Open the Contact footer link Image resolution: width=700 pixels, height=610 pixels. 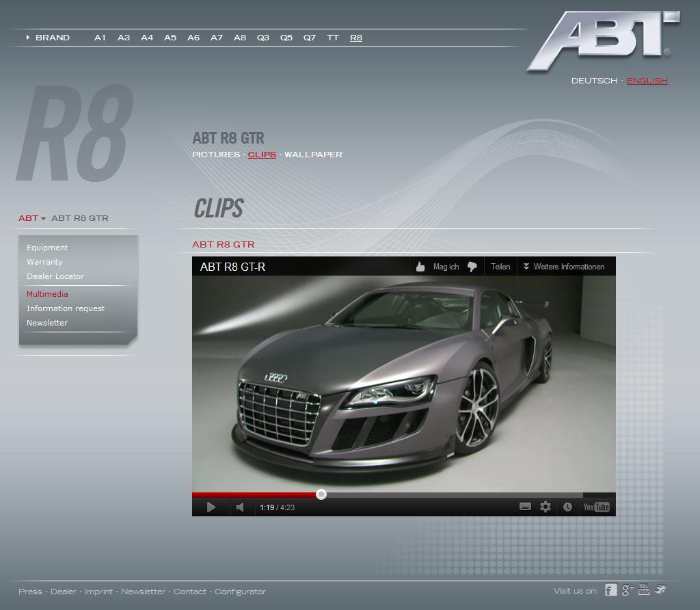(190, 592)
